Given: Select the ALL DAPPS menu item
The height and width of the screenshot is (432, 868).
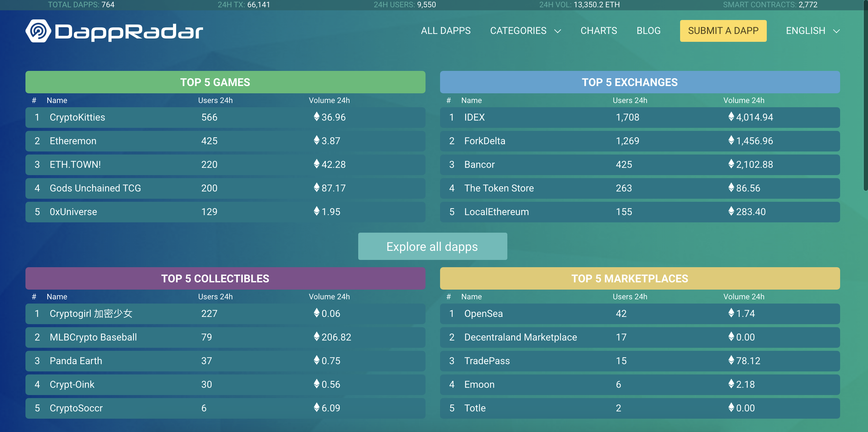Looking at the screenshot, I should click(x=446, y=31).
